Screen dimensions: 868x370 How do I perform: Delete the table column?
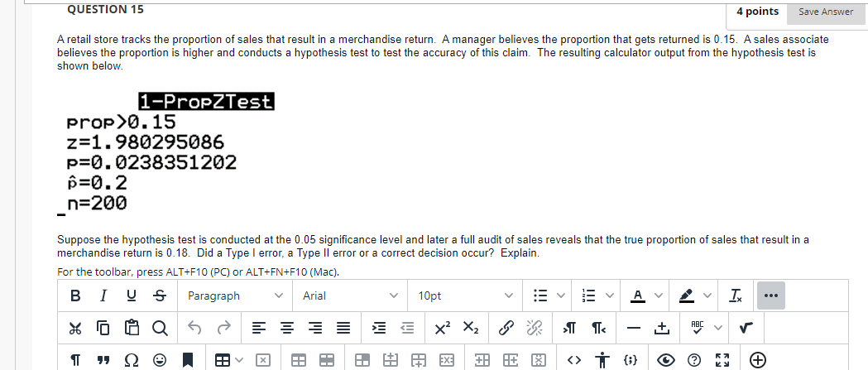click(538, 361)
